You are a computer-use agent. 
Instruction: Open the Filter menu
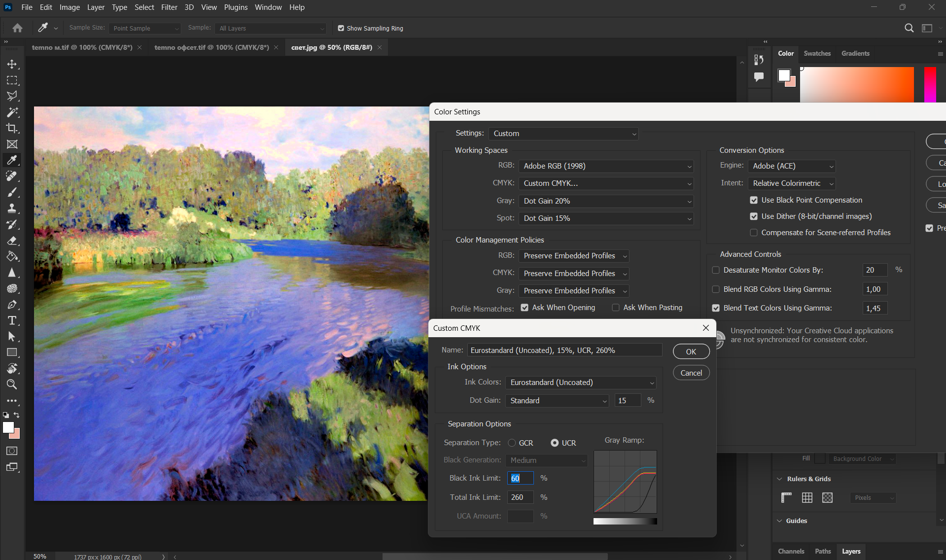(169, 7)
